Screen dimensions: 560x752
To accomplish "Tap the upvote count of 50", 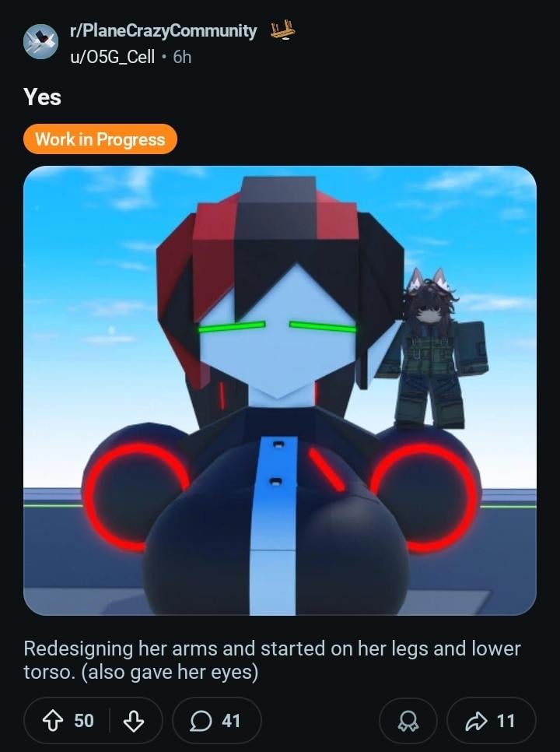I will 84,720.
